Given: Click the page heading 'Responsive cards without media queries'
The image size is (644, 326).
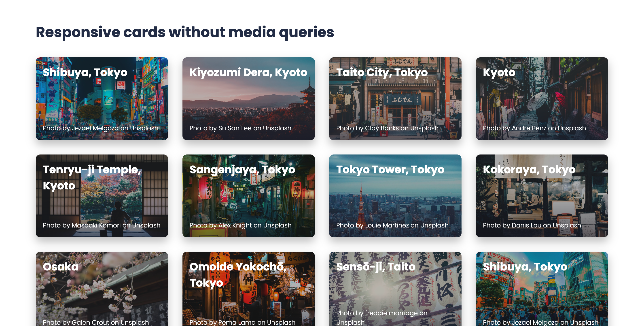Looking at the screenshot, I should coord(185,32).
